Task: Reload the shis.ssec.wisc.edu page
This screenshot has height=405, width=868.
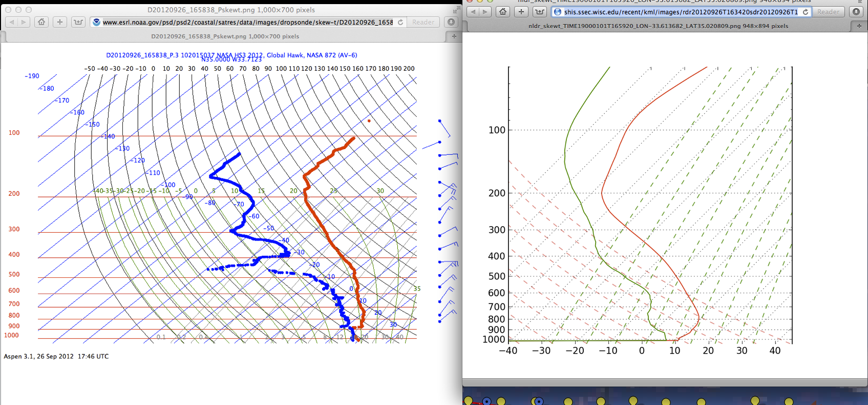Action: pyautogui.click(x=806, y=12)
